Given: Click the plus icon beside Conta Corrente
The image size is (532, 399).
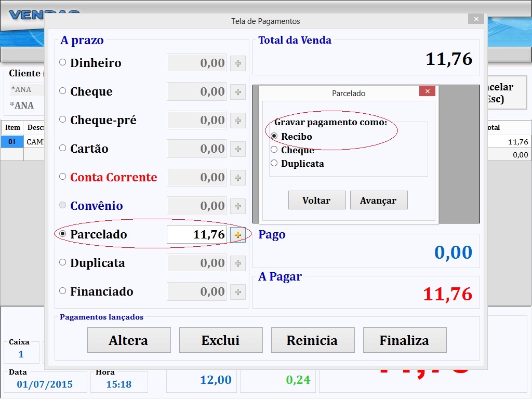Looking at the screenshot, I should click(x=238, y=177).
